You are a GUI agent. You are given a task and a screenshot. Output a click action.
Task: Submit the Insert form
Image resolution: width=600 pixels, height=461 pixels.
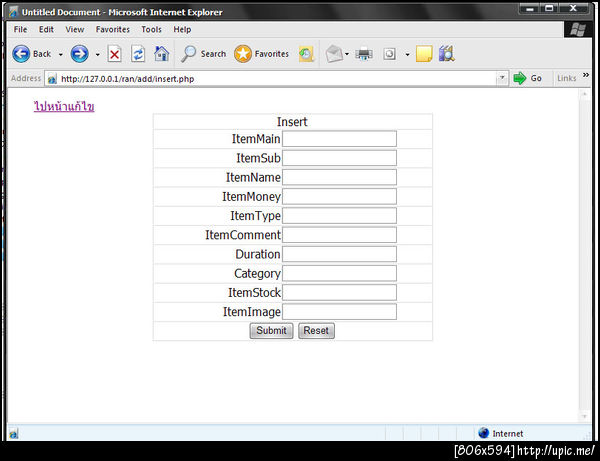coord(271,331)
